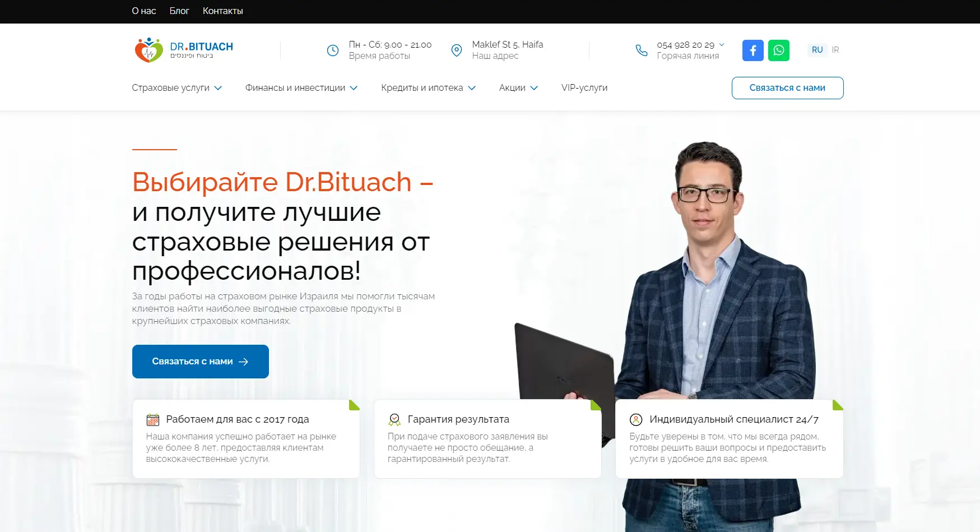Click the Горячая линия label
Viewport: 980px width, 532px height.
[x=688, y=56]
